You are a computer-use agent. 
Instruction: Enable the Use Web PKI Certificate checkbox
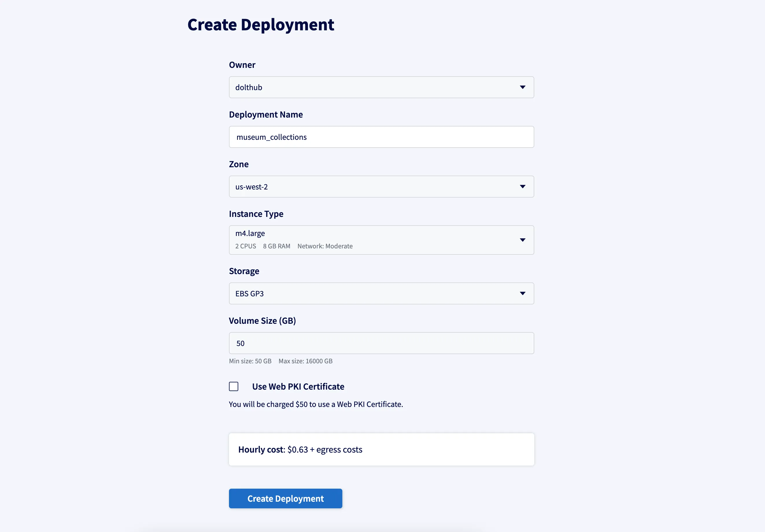[234, 386]
